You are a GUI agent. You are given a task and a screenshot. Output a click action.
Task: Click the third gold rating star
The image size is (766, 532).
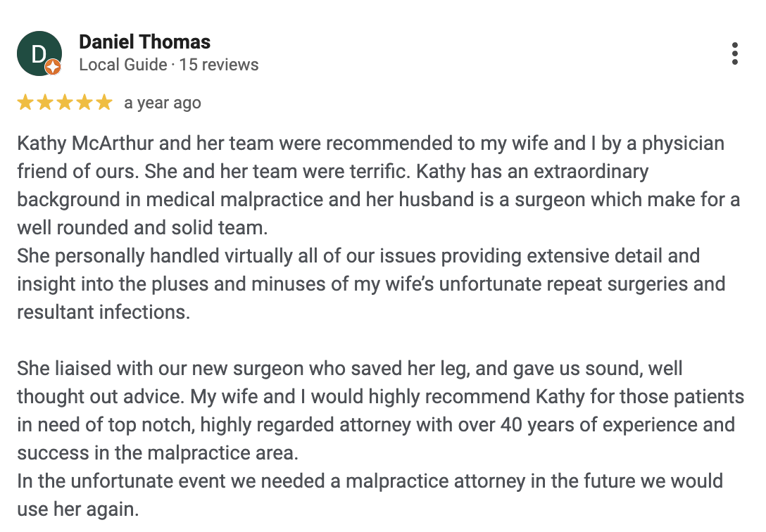[x=65, y=103]
